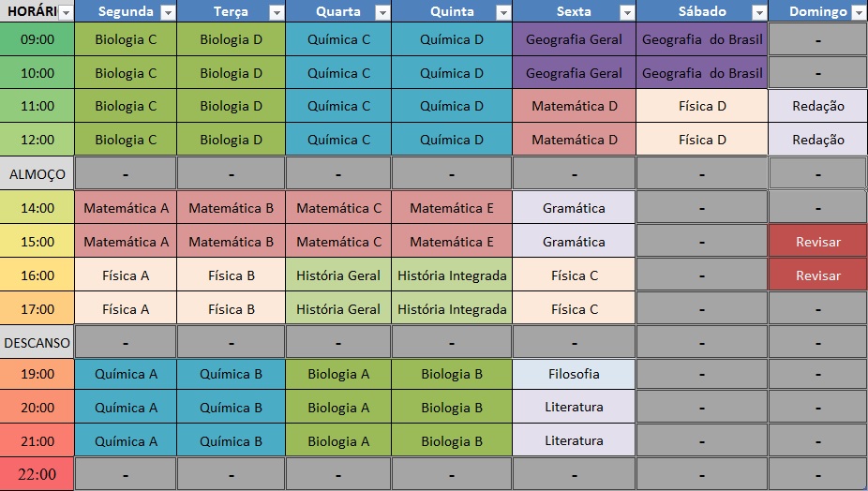Viewport: 868px width, 491px height.
Task: Click the Revisar cell at 15:00
Action: [817, 242]
